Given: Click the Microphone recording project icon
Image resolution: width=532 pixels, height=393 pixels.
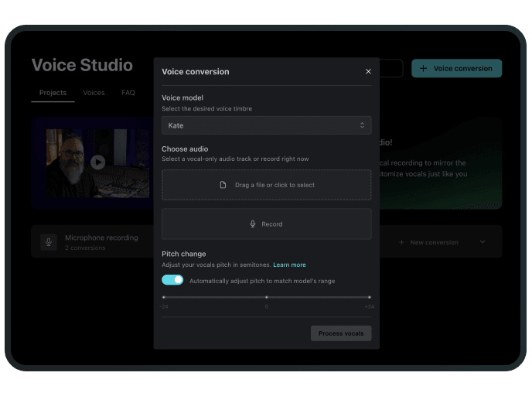Looking at the screenshot, I should pos(49,242).
